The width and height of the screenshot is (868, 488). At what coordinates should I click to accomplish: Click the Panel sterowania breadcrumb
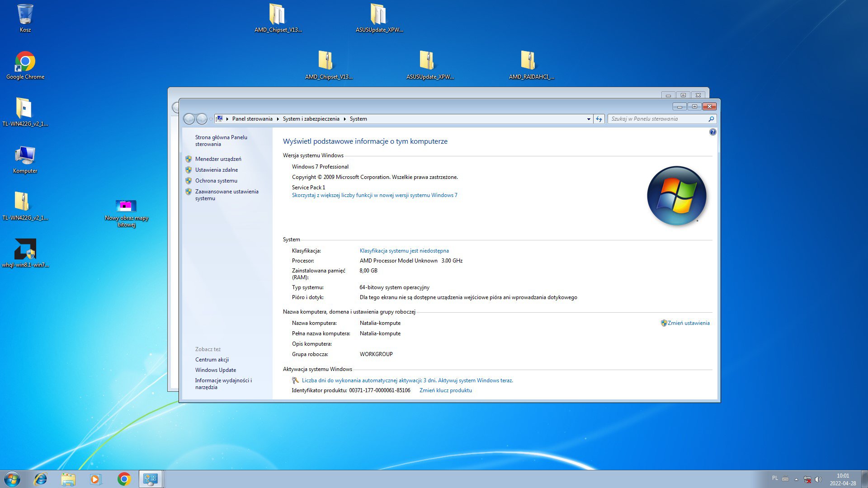point(252,119)
